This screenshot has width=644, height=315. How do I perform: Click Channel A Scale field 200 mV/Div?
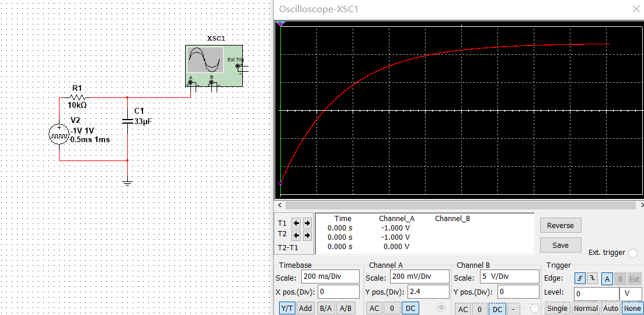coord(419,276)
